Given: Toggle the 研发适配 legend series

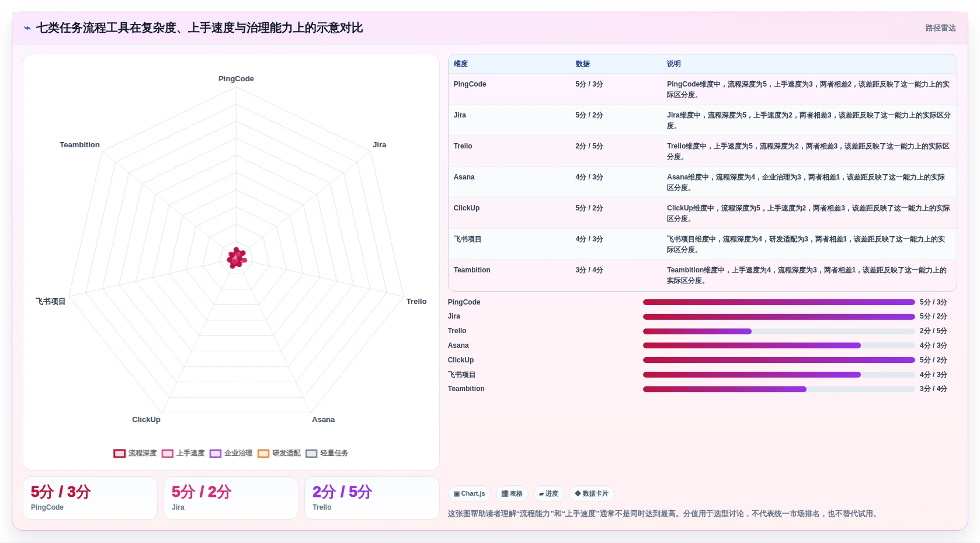Looking at the screenshot, I should (x=279, y=453).
